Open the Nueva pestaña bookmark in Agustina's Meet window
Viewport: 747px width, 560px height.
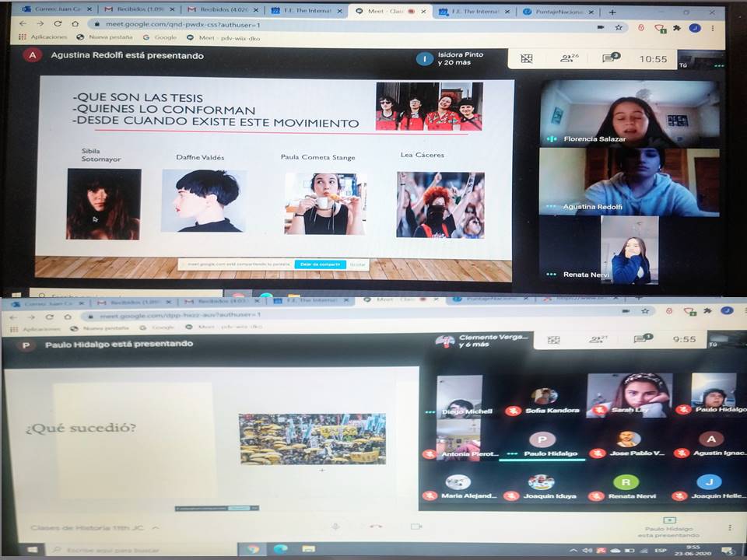(x=105, y=37)
